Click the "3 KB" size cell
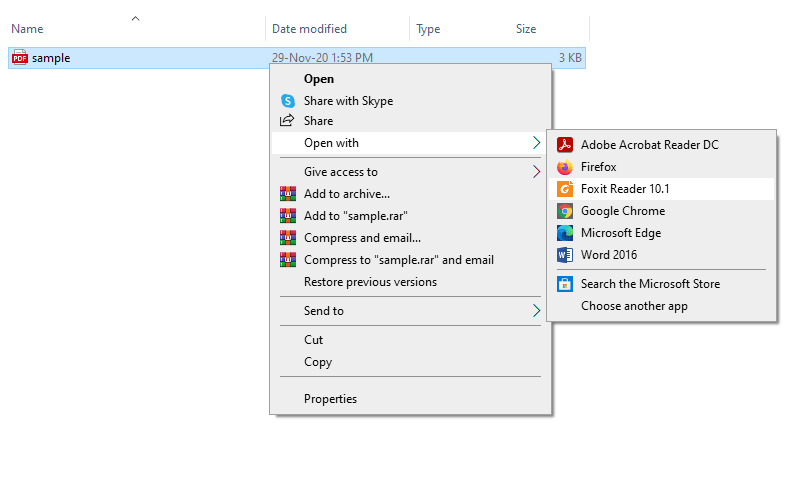The height and width of the screenshot is (480, 800). [570, 58]
